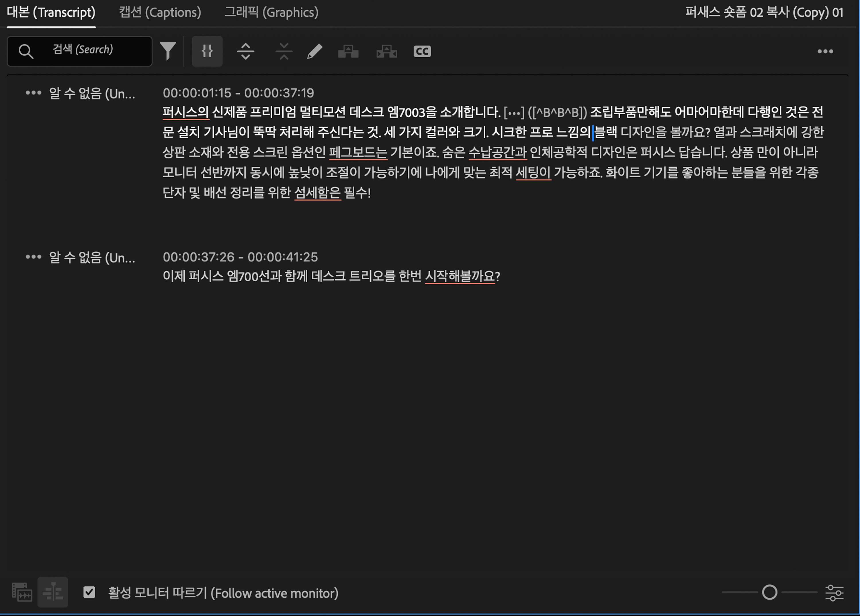Toggle the pause segments view icon
Screen dimensions: 860x616
pos(207,51)
